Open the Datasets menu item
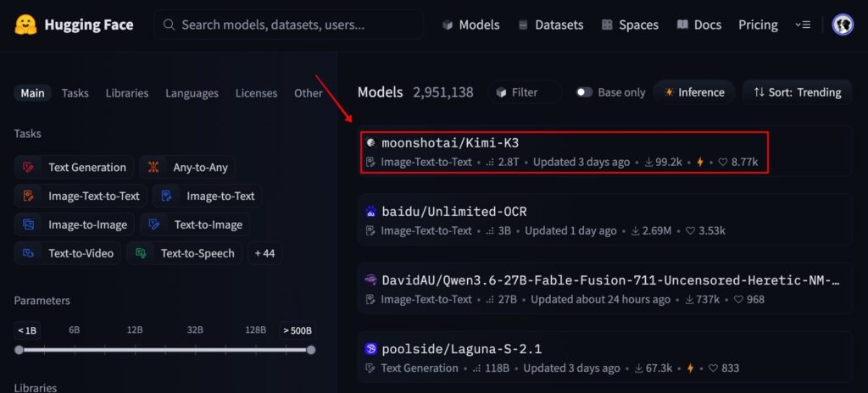The image size is (868, 393). (550, 25)
